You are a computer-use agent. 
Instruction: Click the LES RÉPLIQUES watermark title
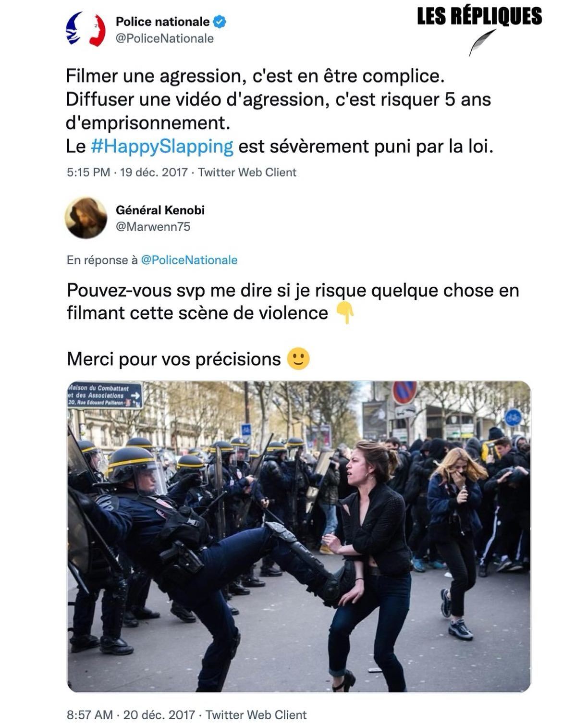(479, 16)
